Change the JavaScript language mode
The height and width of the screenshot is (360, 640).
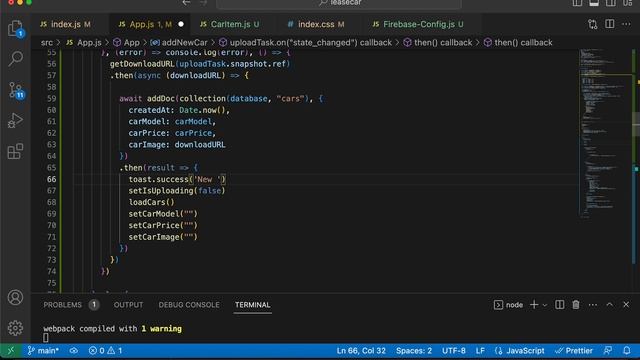520,351
